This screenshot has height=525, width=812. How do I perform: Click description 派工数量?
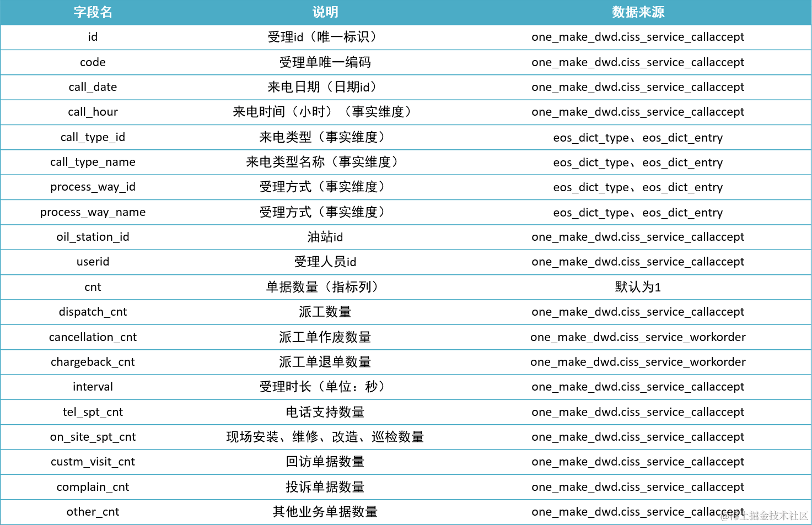coord(325,312)
